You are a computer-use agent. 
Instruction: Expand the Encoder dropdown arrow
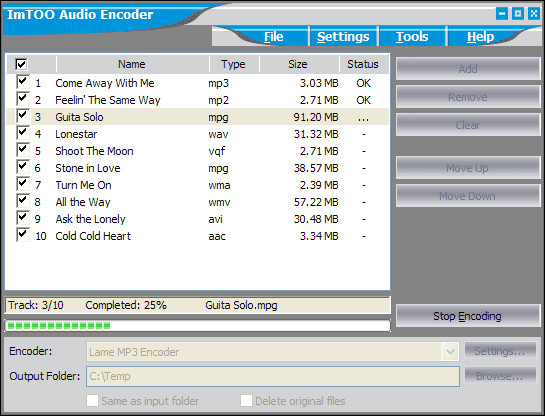450,352
